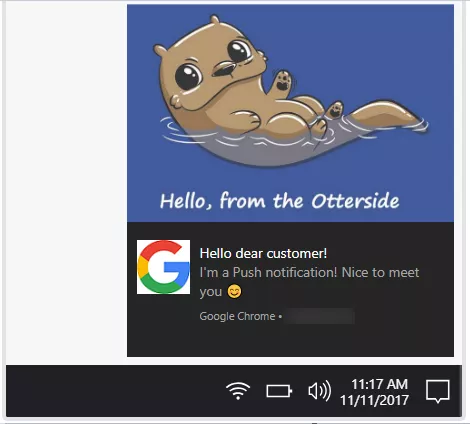Click the Google G logo in notification

tap(163, 267)
